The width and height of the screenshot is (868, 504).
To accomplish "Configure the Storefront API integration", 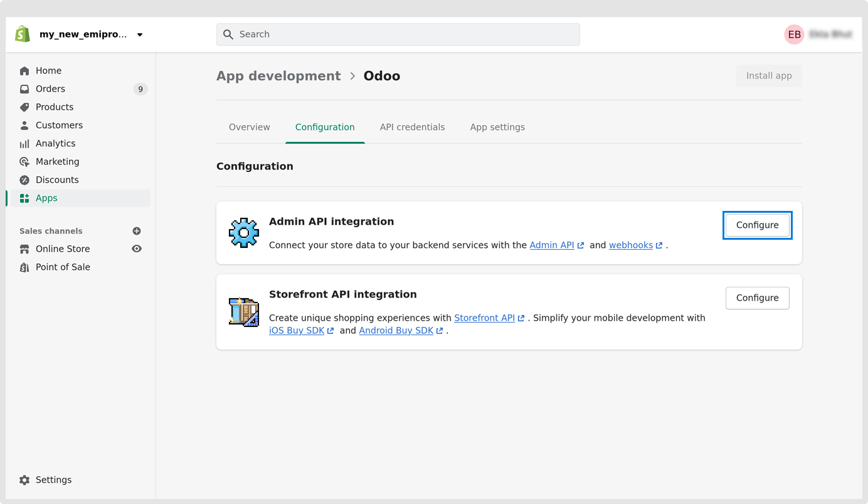I will coord(757,298).
